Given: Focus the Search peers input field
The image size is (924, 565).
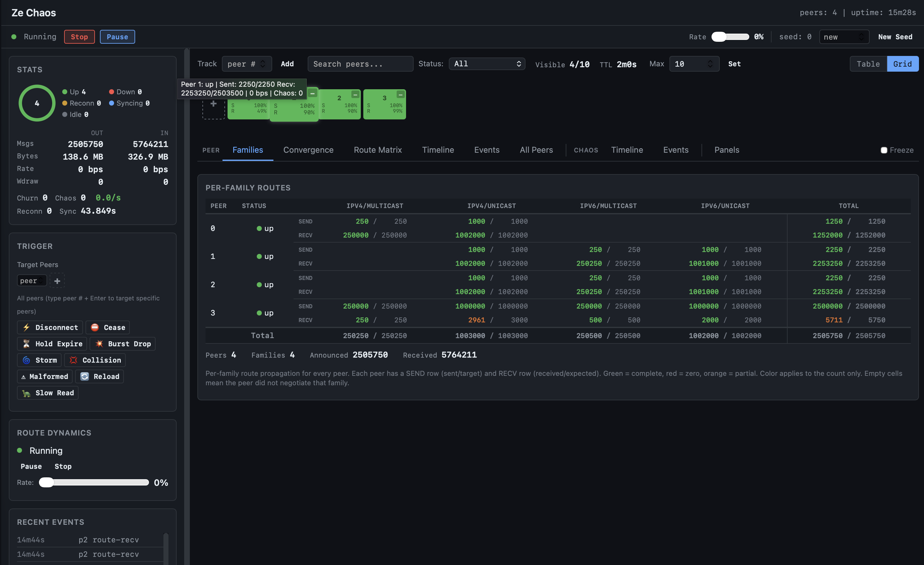Looking at the screenshot, I should click(360, 64).
